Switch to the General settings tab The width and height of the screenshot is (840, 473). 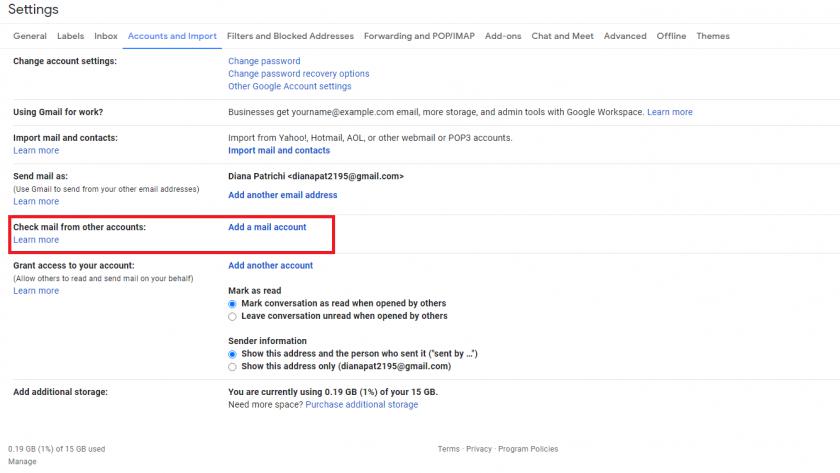tap(30, 36)
